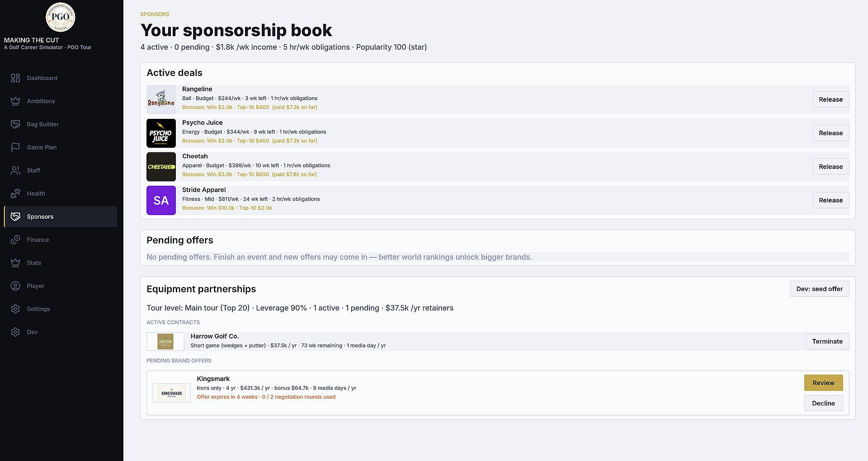Click the sponsorship summary stats line
The width and height of the screenshot is (868, 461).
tap(283, 47)
